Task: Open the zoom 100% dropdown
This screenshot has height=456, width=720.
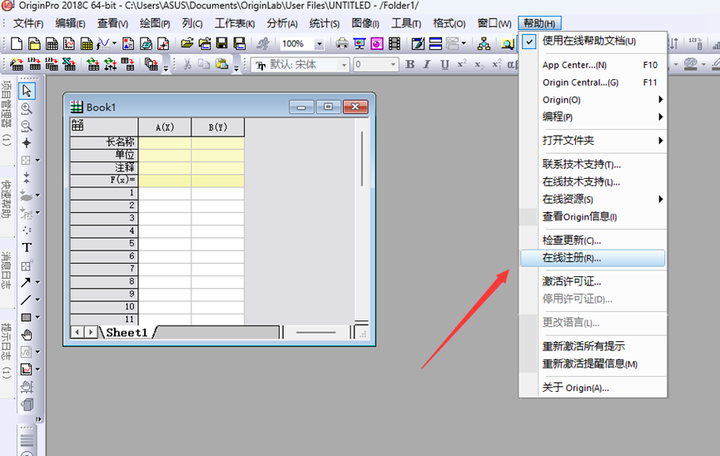Action: pyautogui.click(x=319, y=44)
